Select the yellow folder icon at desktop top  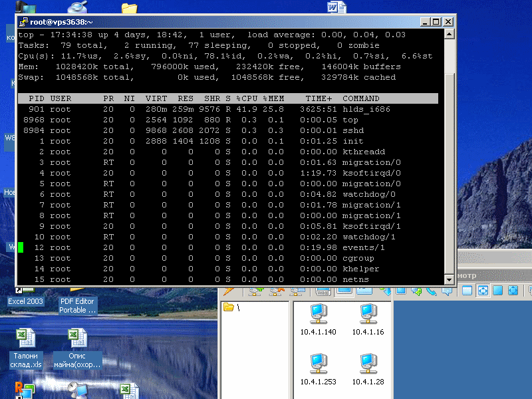(x=129, y=8)
